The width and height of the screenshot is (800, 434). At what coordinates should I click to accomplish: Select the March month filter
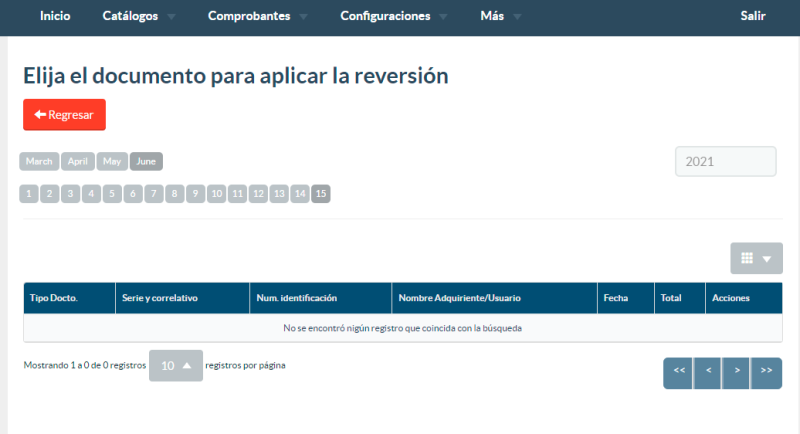point(39,161)
